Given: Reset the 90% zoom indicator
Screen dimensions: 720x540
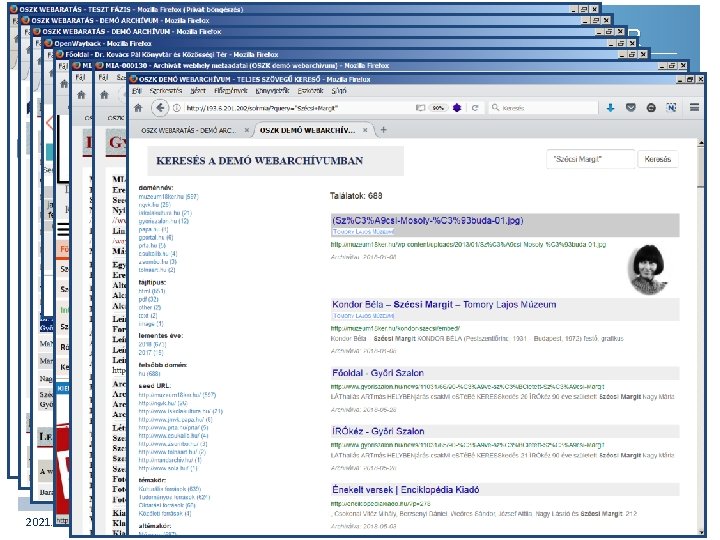Looking at the screenshot, I should 438,108.
